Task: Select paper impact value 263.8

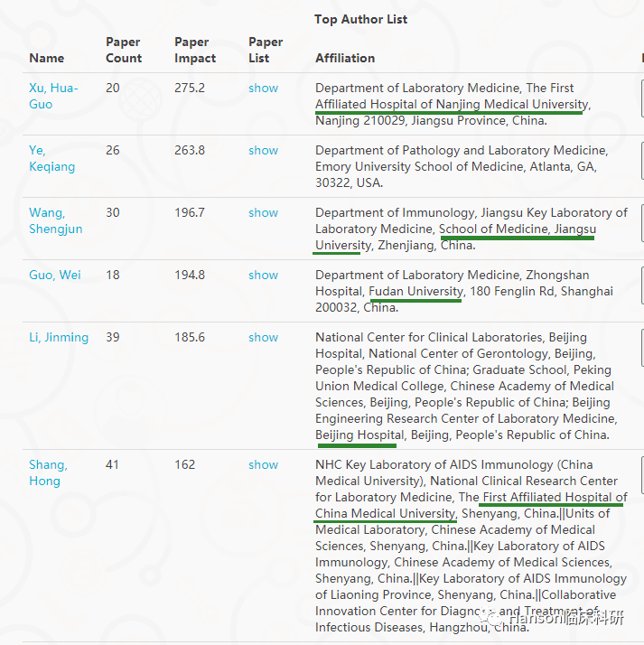Action: pos(189,150)
